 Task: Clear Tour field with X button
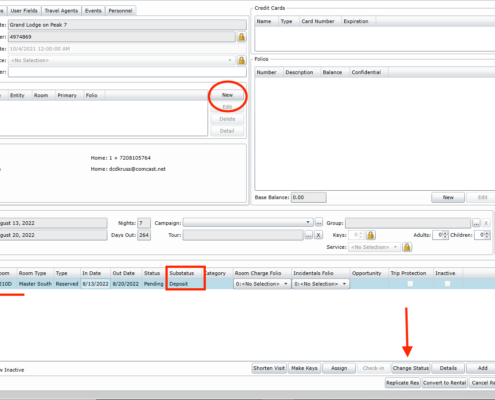pyautogui.click(x=319, y=235)
